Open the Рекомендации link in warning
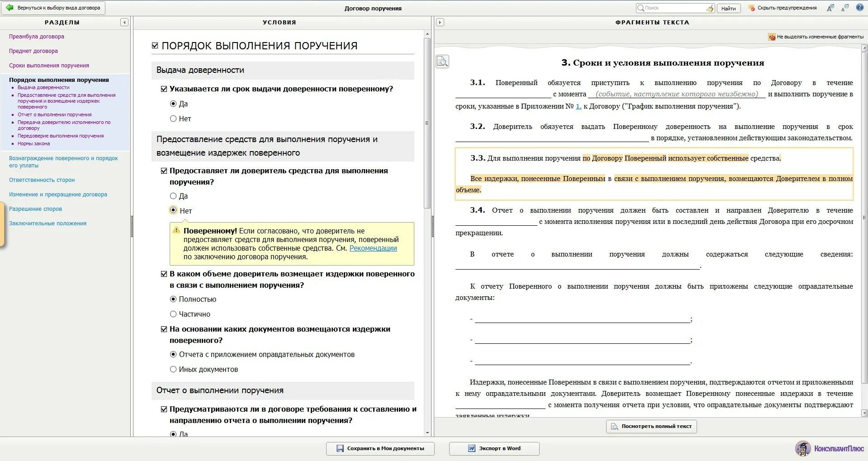This screenshot has height=461, width=868. [373, 248]
